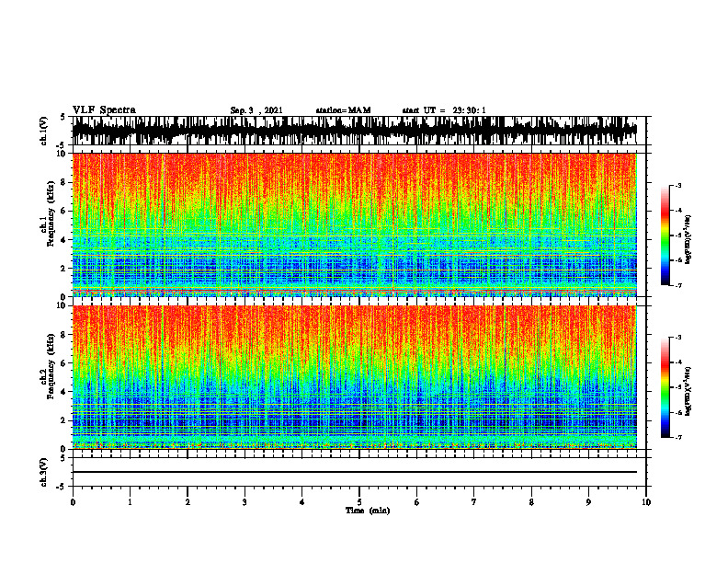Click inside the ch.1 spectrogram panel
This screenshot has width=728, height=563.
[355, 224]
